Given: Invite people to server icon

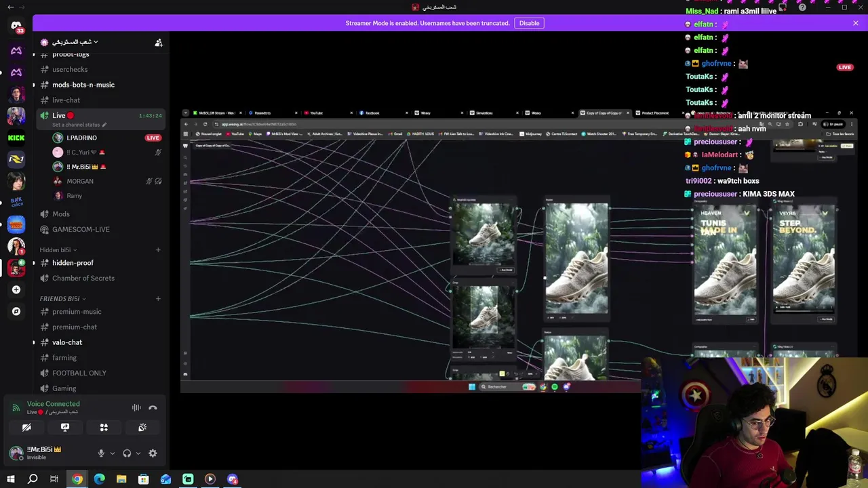Looking at the screenshot, I should (159, 43).
